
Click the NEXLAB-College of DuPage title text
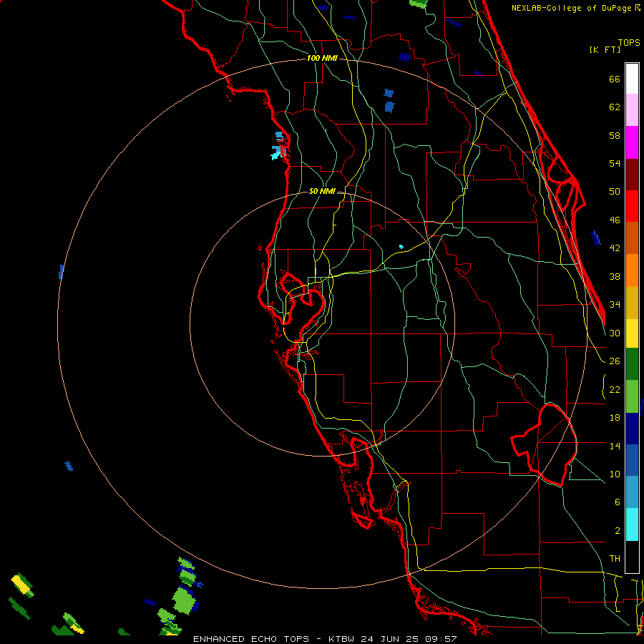571,8
